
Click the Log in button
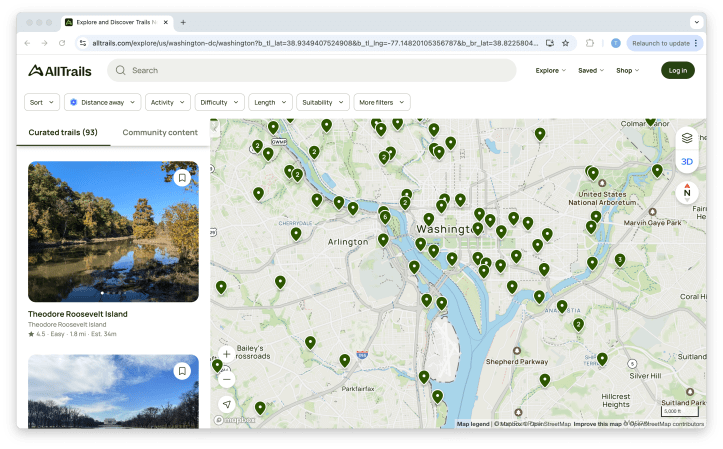pyautogui.click(x=677, y=70)
